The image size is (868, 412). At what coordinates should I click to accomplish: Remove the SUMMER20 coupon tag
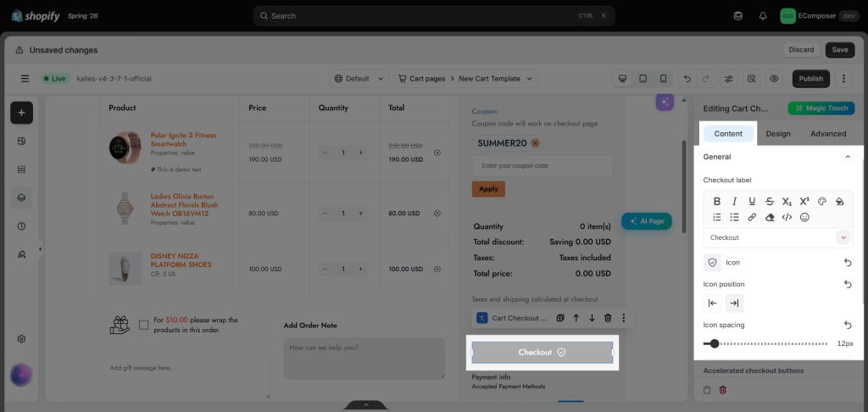pyautogui.click(x=536, y=143)
